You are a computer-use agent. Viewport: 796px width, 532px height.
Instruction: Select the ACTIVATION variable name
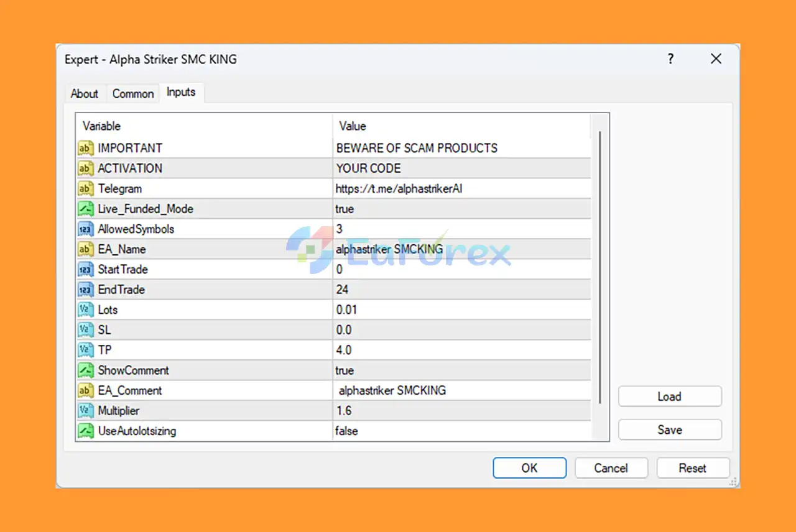[130, 168]
